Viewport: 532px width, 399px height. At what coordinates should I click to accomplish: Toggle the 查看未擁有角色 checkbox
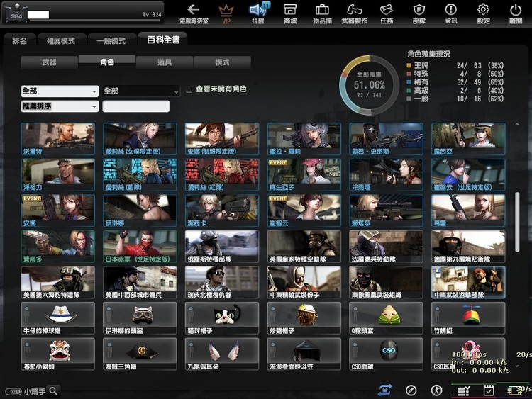189,89
